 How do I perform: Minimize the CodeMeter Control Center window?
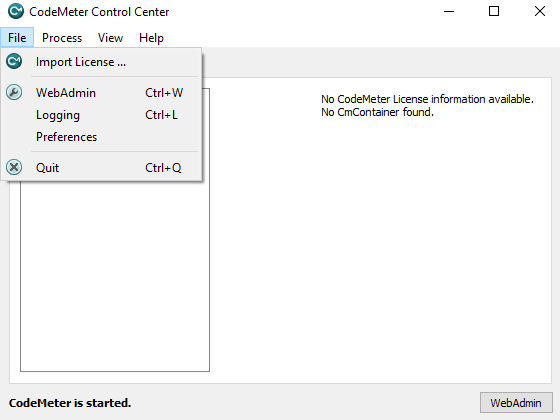pyautogui.click(x=449, y=11)
